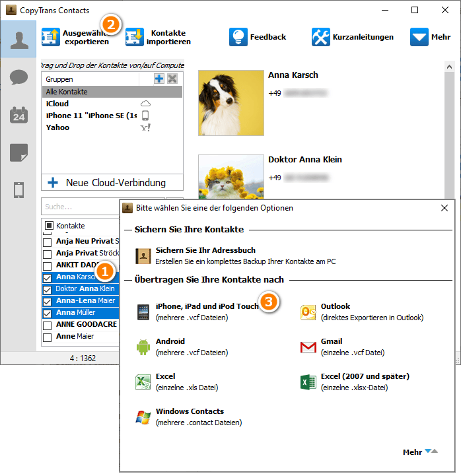Click the Windows Contacts flag icon
Viewport: 461px width, 476px height.
(143, 417)
